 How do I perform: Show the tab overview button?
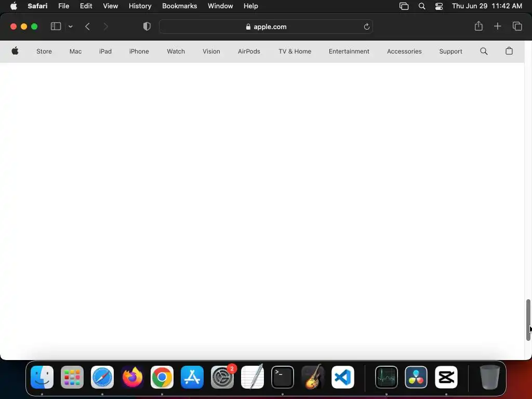(x=517, y=26)
